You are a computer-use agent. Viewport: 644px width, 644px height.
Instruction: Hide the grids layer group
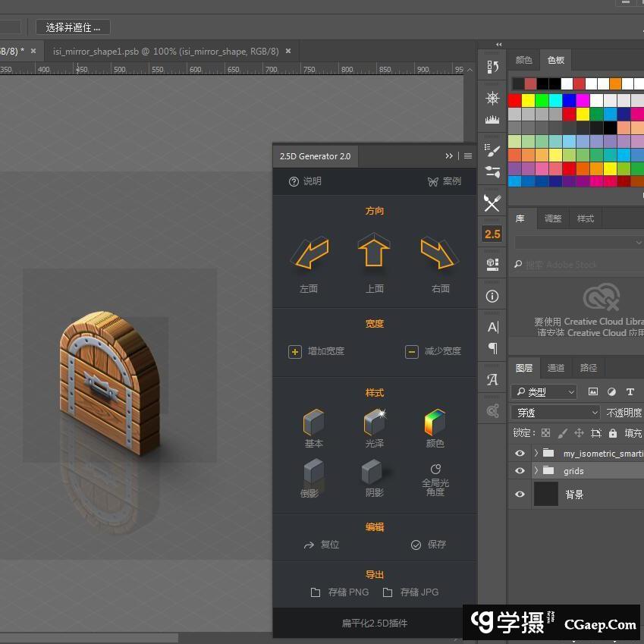(x=520, y=471)
